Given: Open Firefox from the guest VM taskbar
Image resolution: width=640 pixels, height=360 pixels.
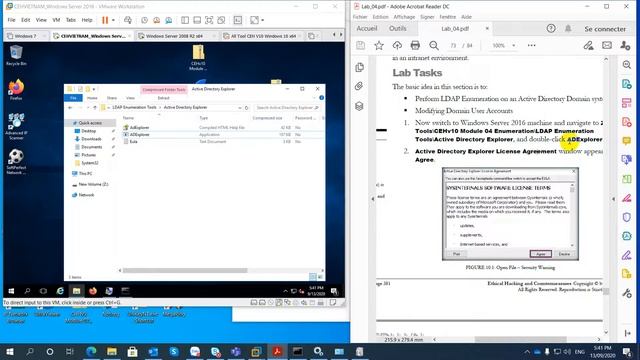Looking at the screenshot, I should click(93, 291).
